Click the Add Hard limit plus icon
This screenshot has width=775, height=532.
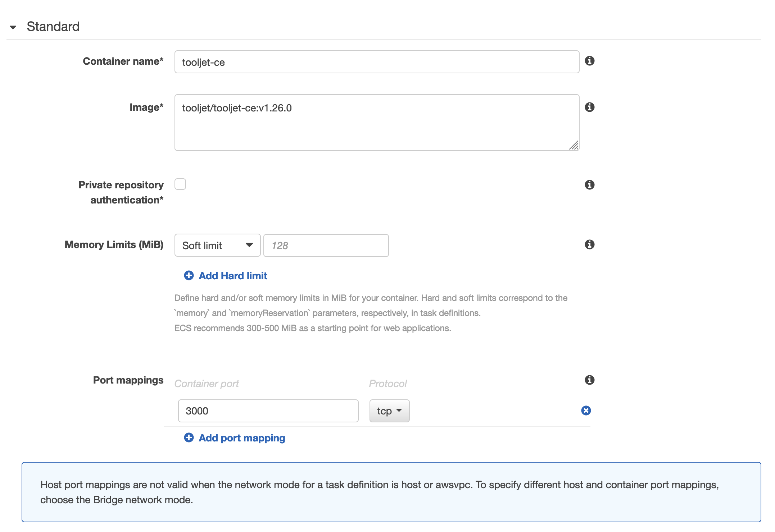tap(189, 275)
